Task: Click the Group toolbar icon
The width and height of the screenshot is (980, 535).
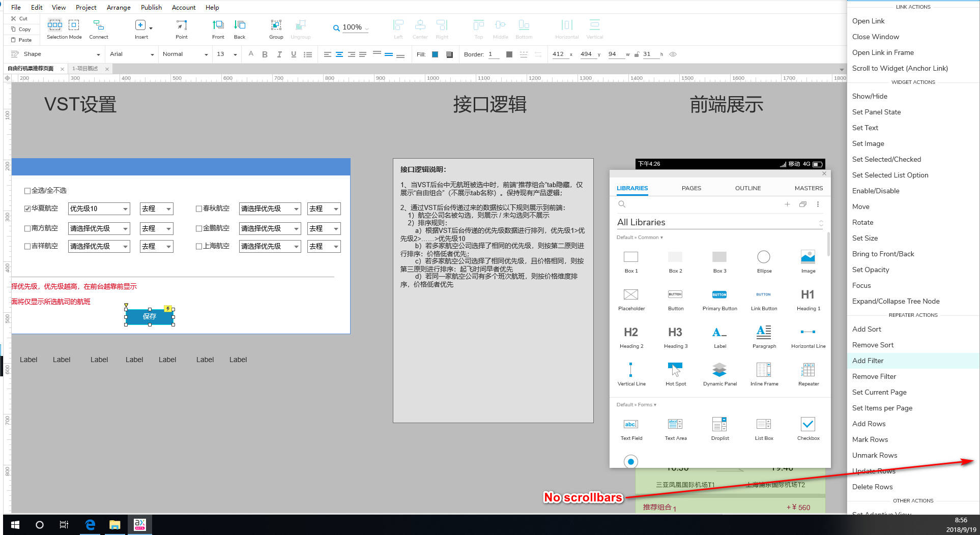Action: click(276, 29)
